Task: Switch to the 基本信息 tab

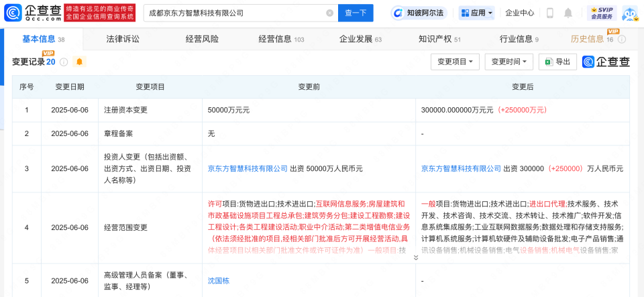Action: pos(43,40)
